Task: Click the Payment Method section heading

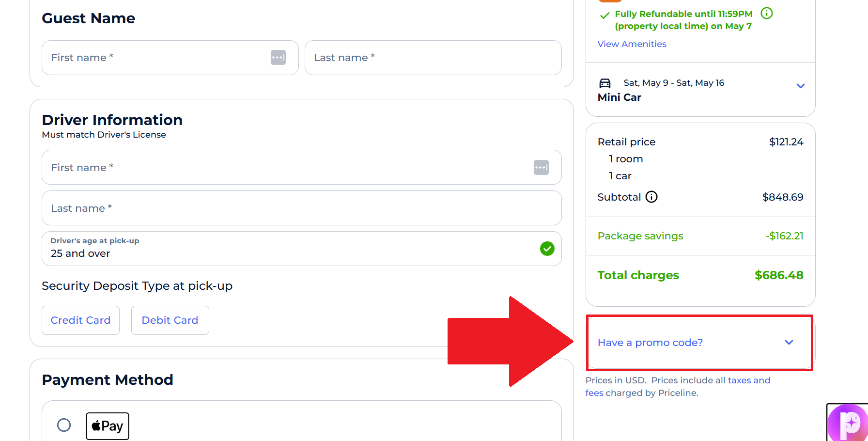Action: [108, 379]
